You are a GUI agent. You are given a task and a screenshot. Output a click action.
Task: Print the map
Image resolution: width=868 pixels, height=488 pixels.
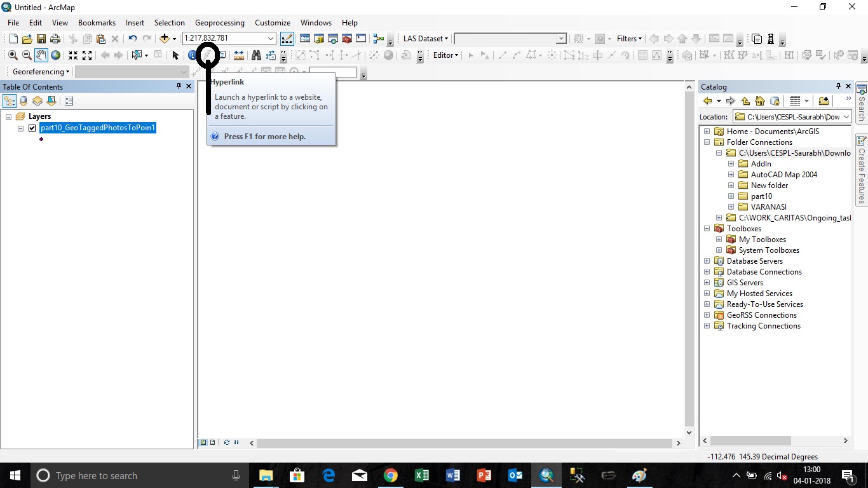[x=55, y=39]
